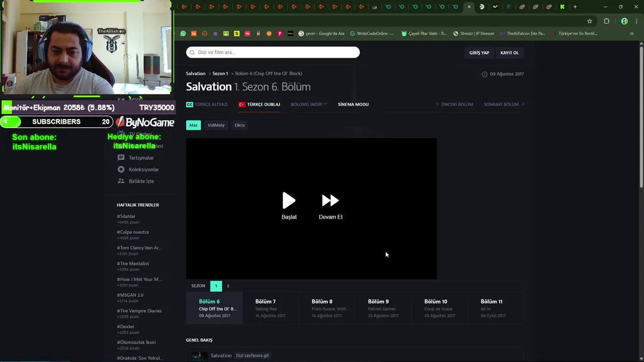Select the Türkçe Dublaj tab
This screenshot has height=362, width=644.
click(259, 105)
